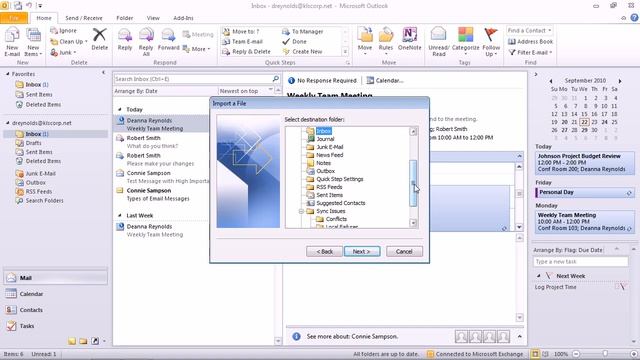Open the Follow Up flag menu
This screenshot has height=360, width=640.
tap(491, 42)
